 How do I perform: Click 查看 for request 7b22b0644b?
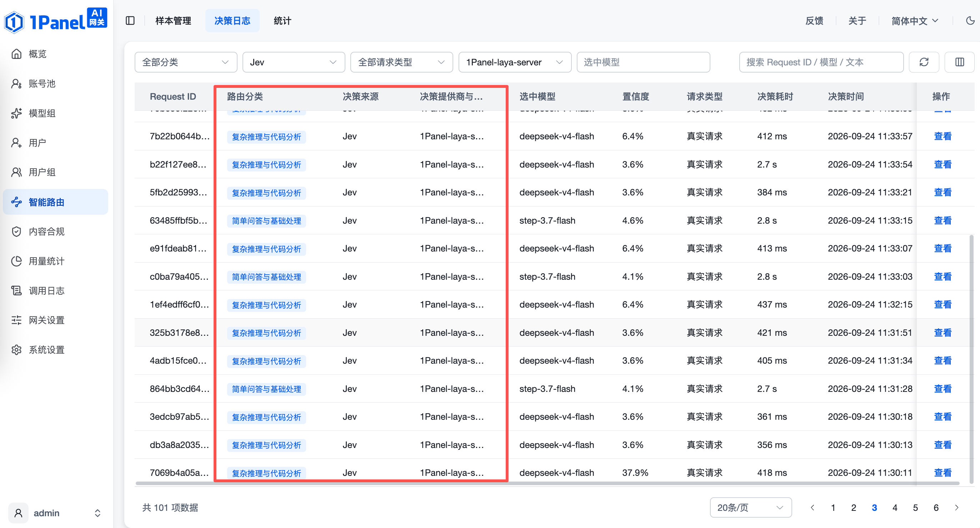[x=943, y=136]
